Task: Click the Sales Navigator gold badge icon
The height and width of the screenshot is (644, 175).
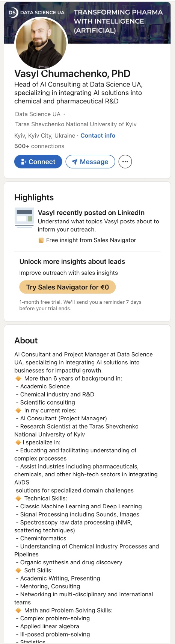Action: click(x=41, y=240)
